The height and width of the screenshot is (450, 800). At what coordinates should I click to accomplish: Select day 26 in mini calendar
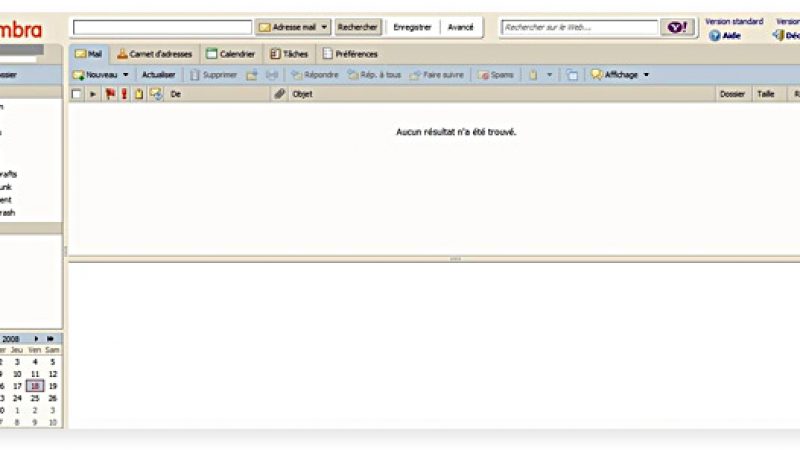(x=53, y=398)
